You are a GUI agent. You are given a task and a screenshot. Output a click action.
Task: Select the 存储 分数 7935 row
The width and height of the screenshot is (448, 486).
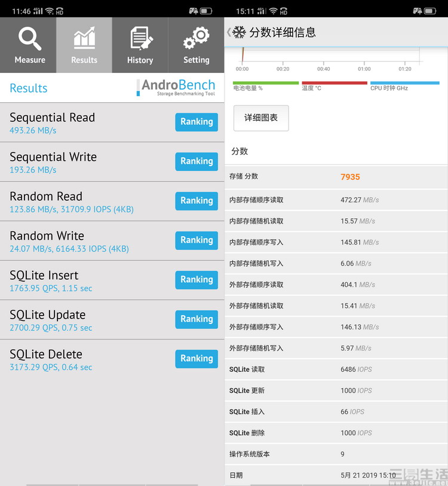tap(336, 177)
